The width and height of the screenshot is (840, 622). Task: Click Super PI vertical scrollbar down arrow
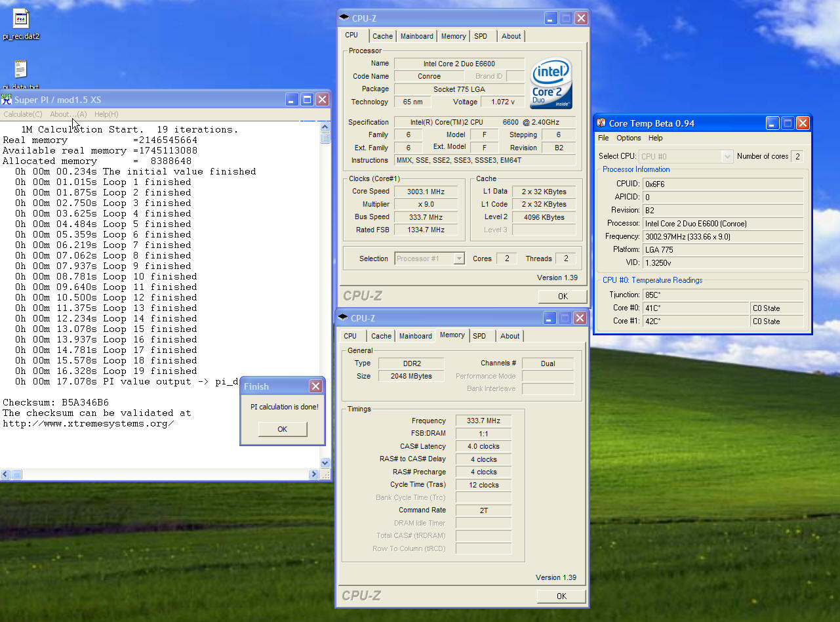(325, 463)
